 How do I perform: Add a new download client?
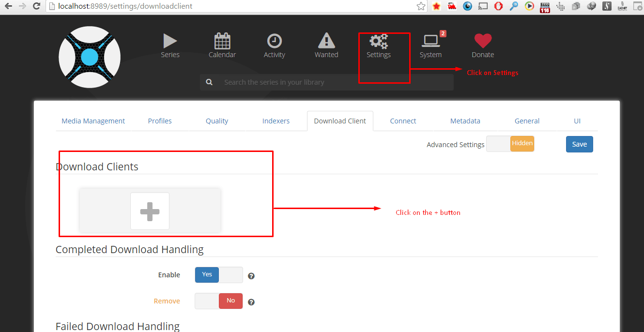tap(150, 211)
